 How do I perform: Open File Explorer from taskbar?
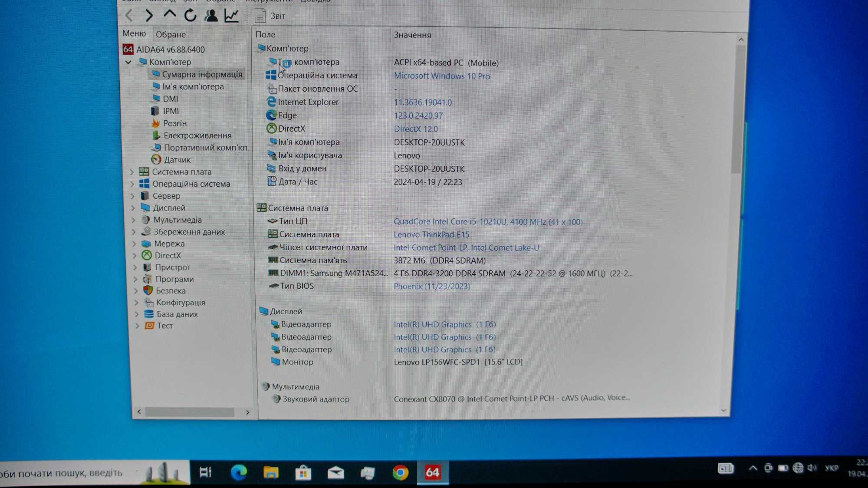pos(271,472)
